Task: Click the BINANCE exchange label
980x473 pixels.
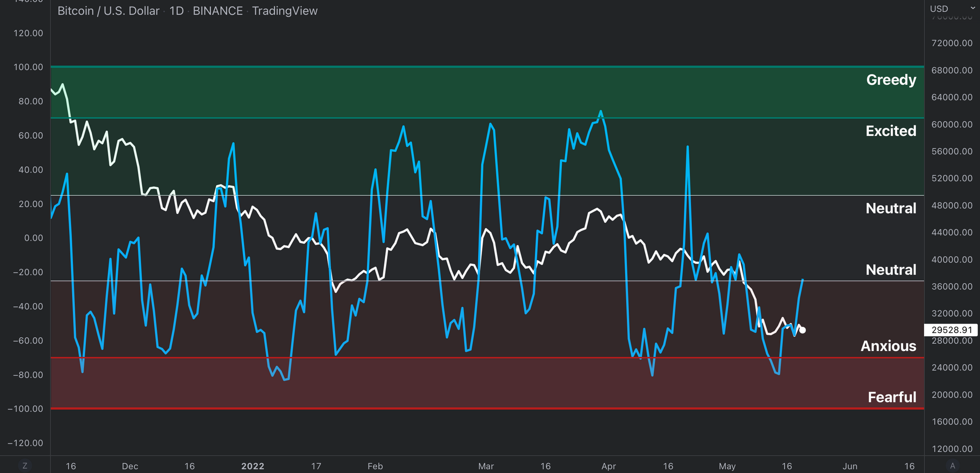Action: coord(218,11)
